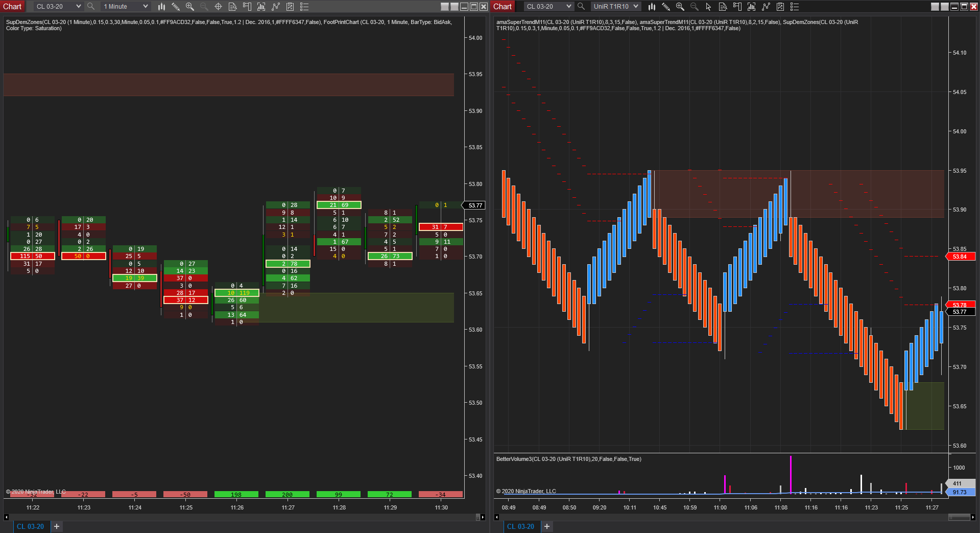Screen dimensions: 980x533
Task: Open Indicators dialog from left chart toolbar
Action: click(261, 7)
